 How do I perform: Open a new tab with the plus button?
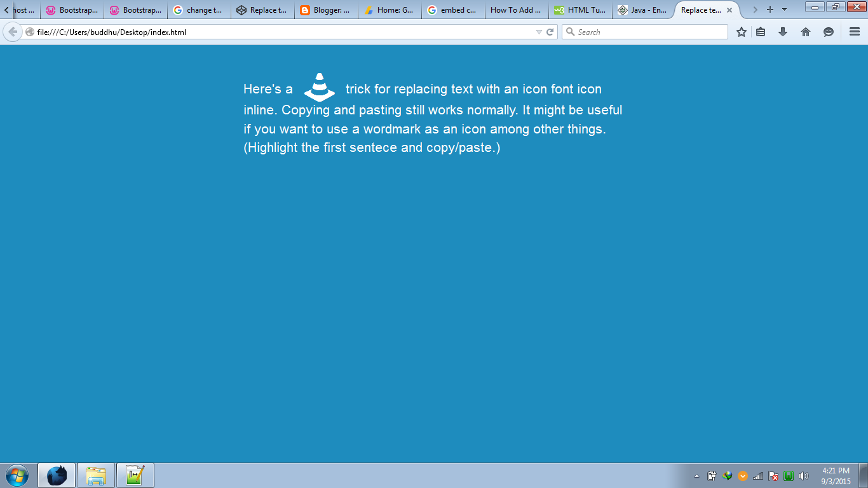(769, 10)
